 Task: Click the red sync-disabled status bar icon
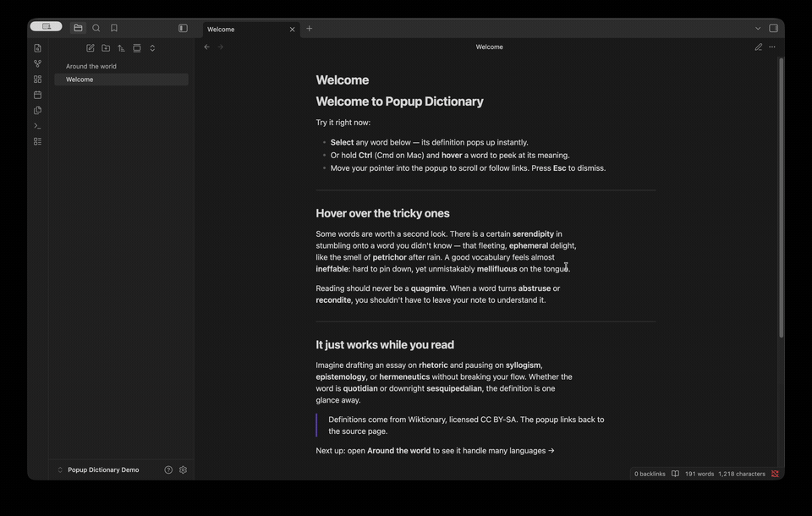776,474
